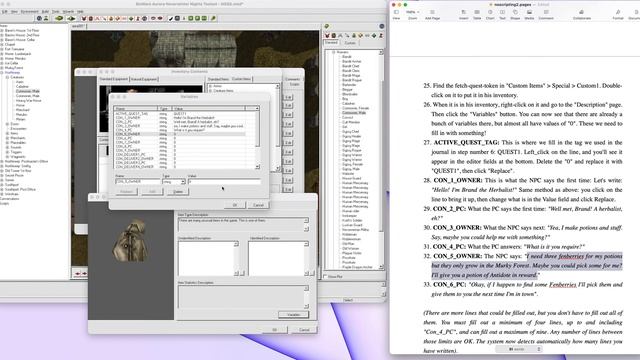640x360 pixels.
Task: Expand Doors node in area tree
Action: click(7, 124)
